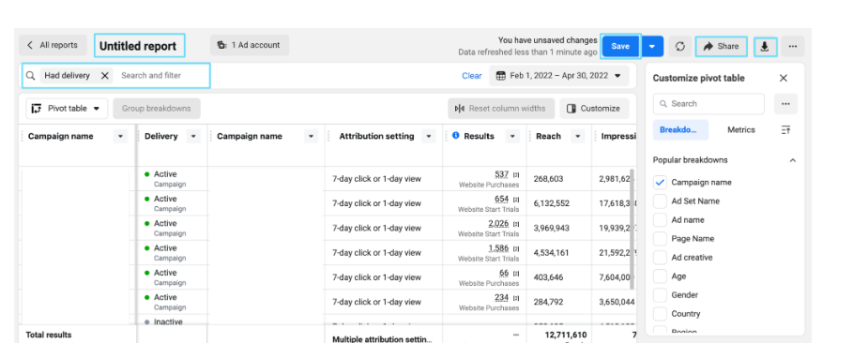Click the Save button

coord(620,47)
